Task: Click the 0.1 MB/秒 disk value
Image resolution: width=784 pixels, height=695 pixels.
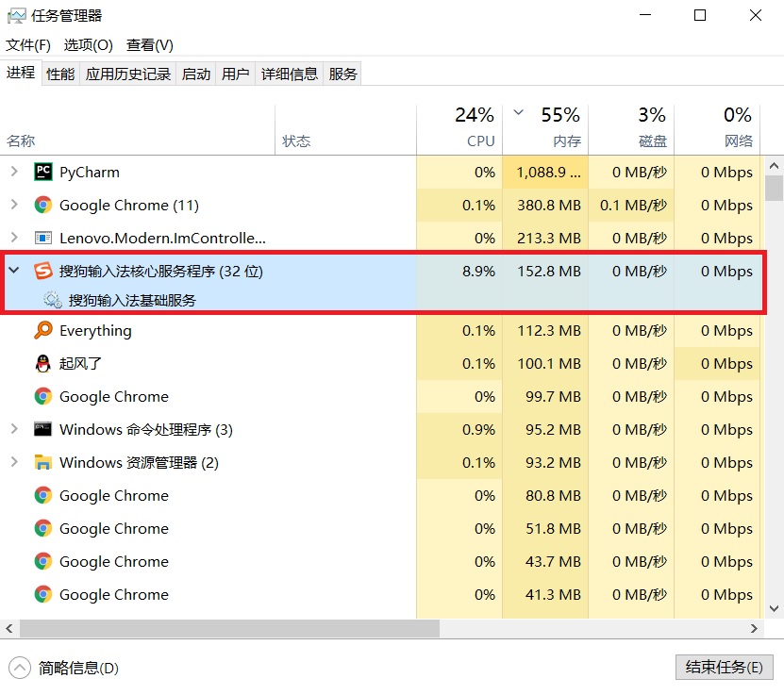Action: (x=633, y=206)
